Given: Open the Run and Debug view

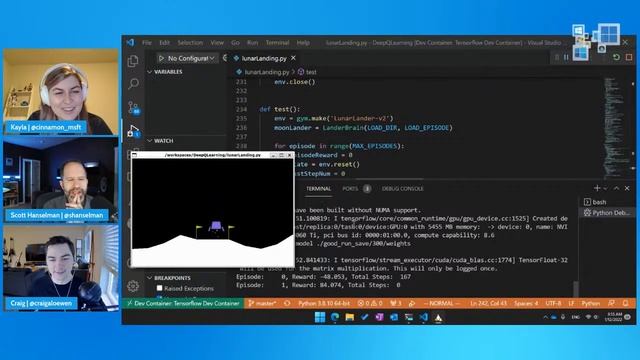Looking at the screenshot, I should pyautogui.click(x=133, y=131).
